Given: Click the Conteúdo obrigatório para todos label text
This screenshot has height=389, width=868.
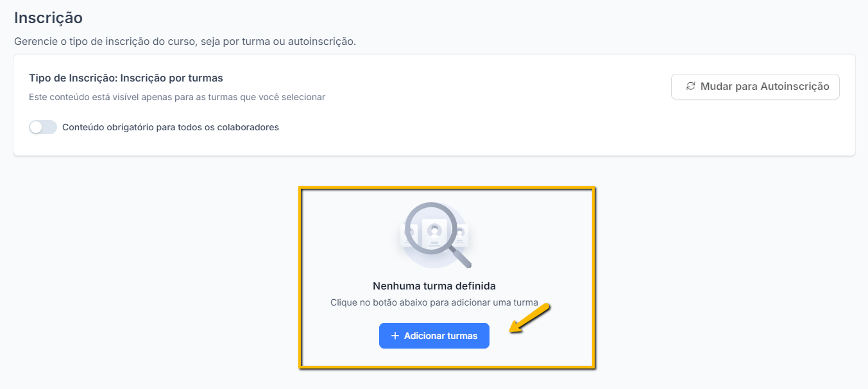Looking at the screenshot, I should click(x=171, y=127).
